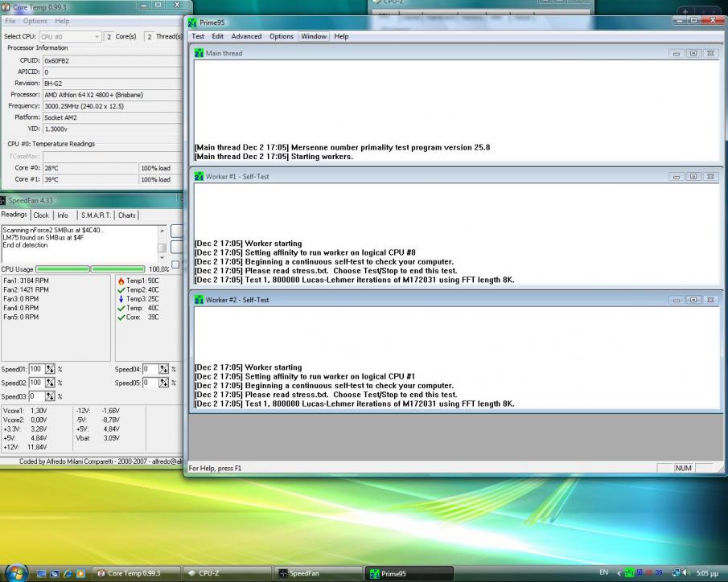Screen dimensions: 728x582
Task: Open Prime95 Window menu
Action: click(x=314, y=36)
